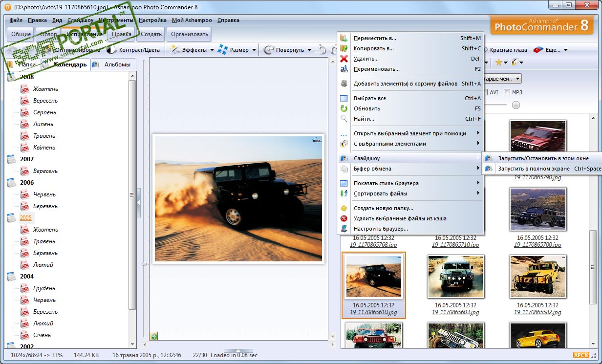Click the red eraser icon next to Еще
602x364 pixels.
pos(538,49)
